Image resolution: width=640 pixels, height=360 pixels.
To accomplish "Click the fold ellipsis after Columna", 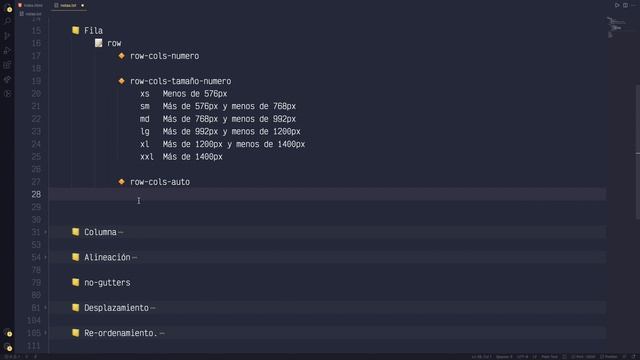I will (x=121, y=232).
